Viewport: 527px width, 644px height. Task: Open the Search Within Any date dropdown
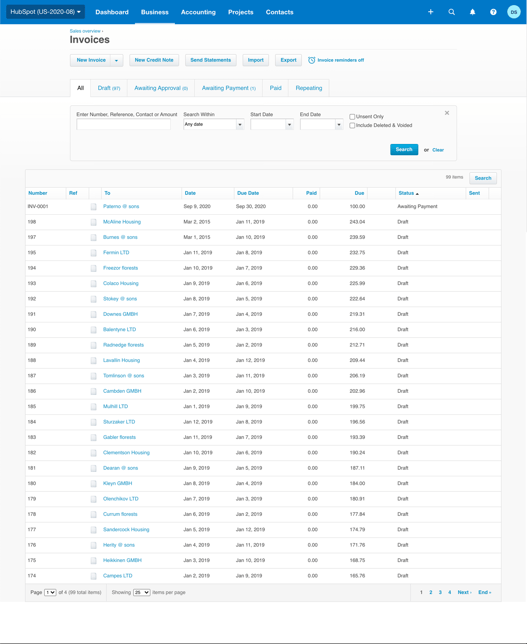214,124
